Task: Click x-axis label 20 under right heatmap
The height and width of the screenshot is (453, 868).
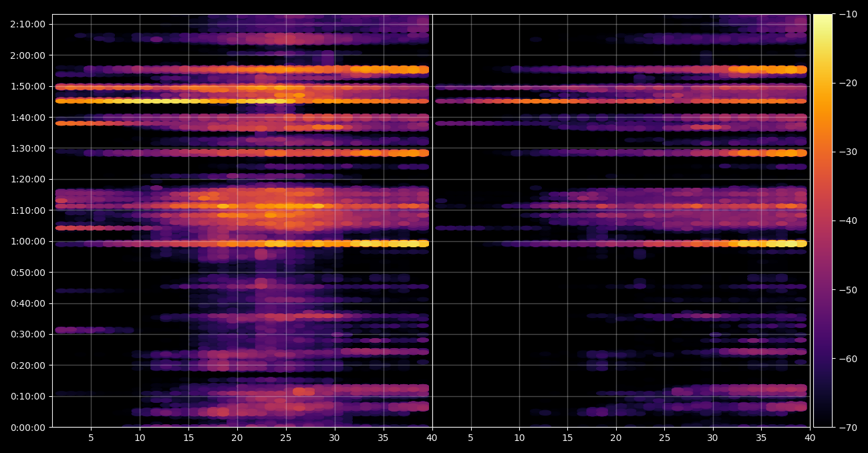Action: 616,438
